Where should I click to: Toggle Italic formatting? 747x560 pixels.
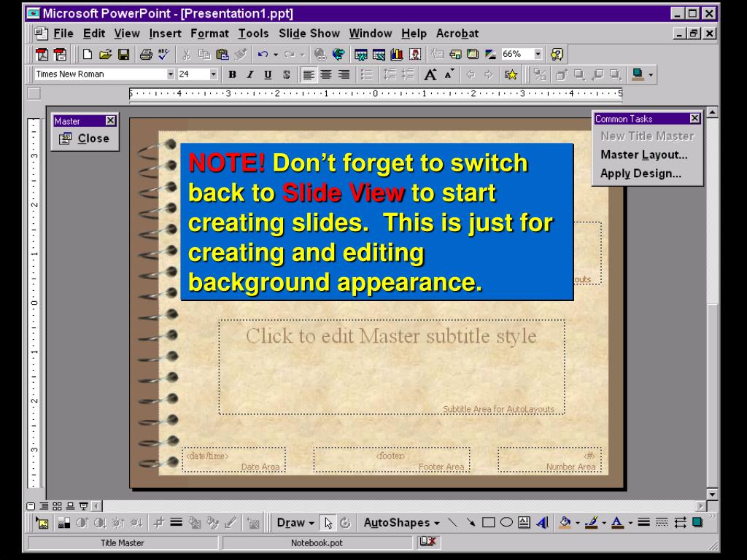(250, 74)
